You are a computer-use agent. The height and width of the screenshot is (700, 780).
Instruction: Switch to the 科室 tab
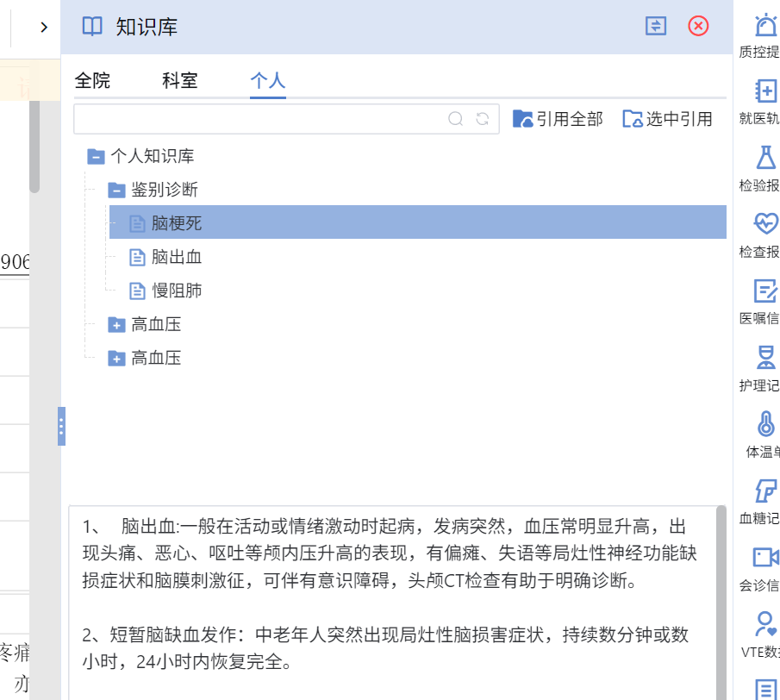(180, 81)
